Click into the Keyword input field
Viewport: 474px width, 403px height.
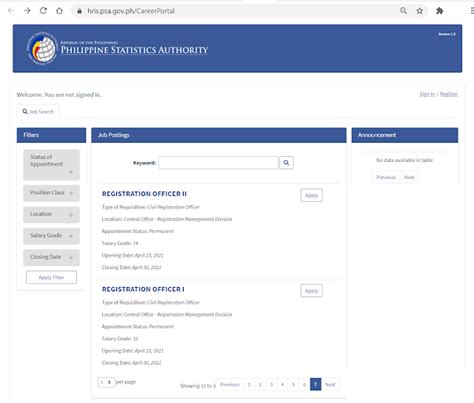click(218, 163)
